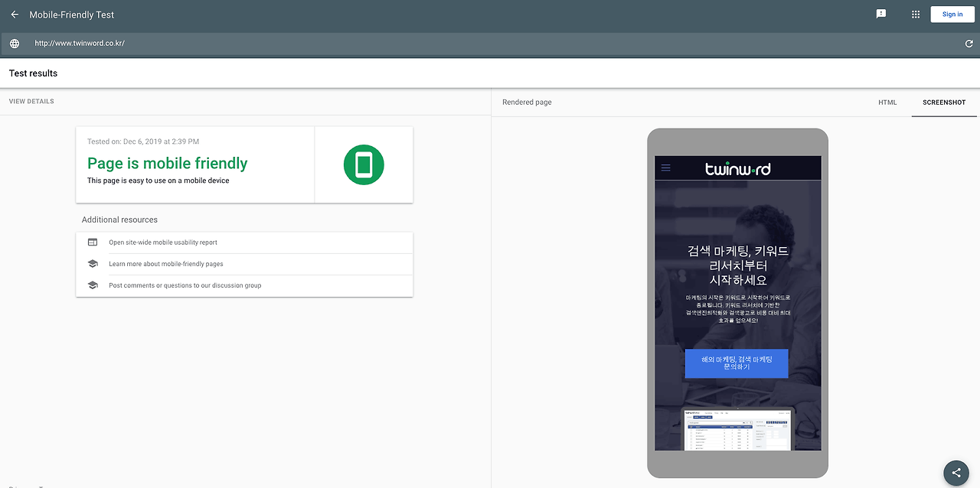Select the SCREENSHOT tab
Screen dimensions: 980x488
943,102
